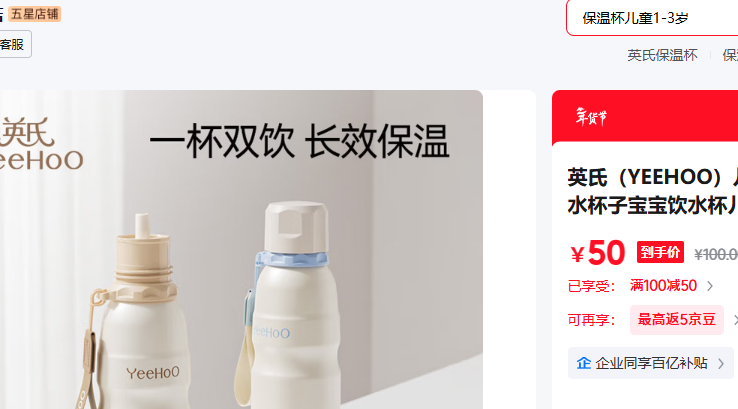738x409 pixels.
Task: Click the blue 企 enterprise icon
Action: click(584, 363)
